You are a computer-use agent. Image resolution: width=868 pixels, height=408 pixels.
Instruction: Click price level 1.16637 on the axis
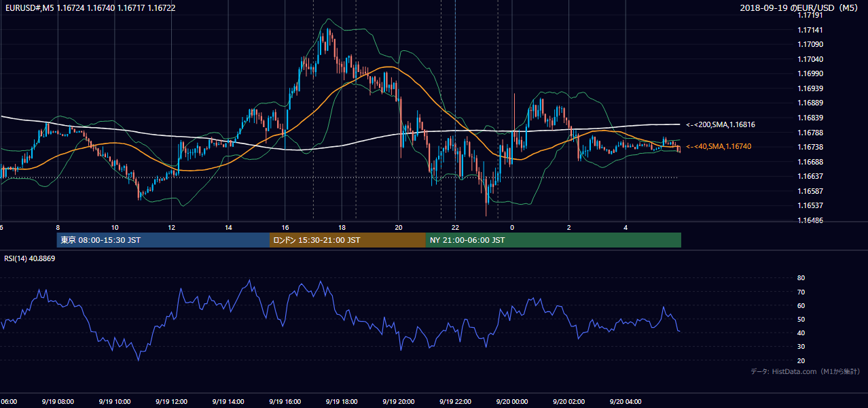811,176
